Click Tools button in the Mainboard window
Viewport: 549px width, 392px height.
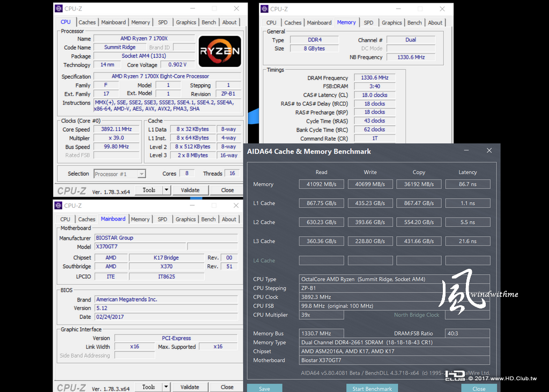(x=149, y=387)
